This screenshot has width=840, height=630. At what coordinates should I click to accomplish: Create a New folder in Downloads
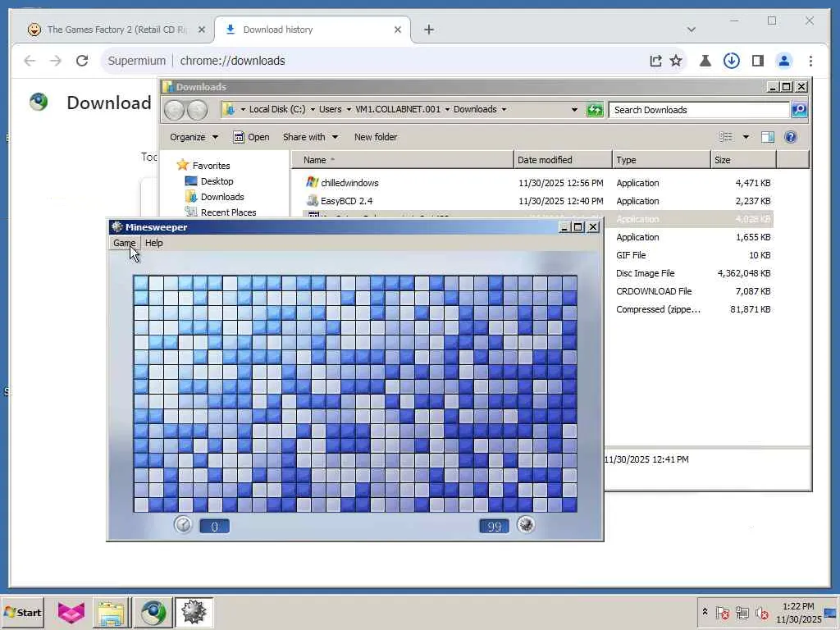376,137
